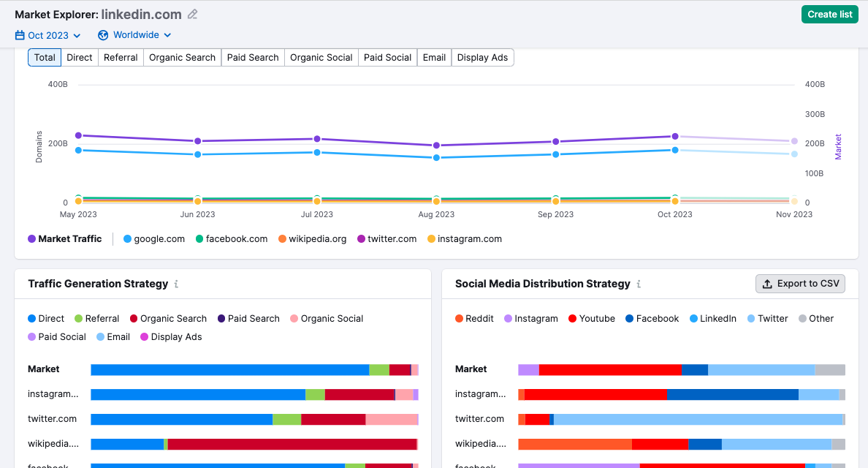Click the Create list button
868x468 pixels.
click(x=830, y=15)
